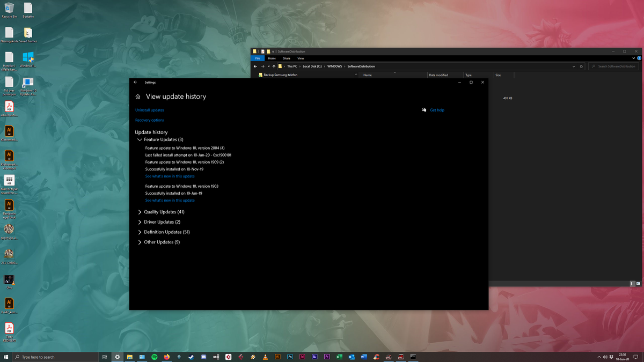Open the Share ribbon tab in File Explorer
This screenshot has height=362, width=644.
(287, 58)
